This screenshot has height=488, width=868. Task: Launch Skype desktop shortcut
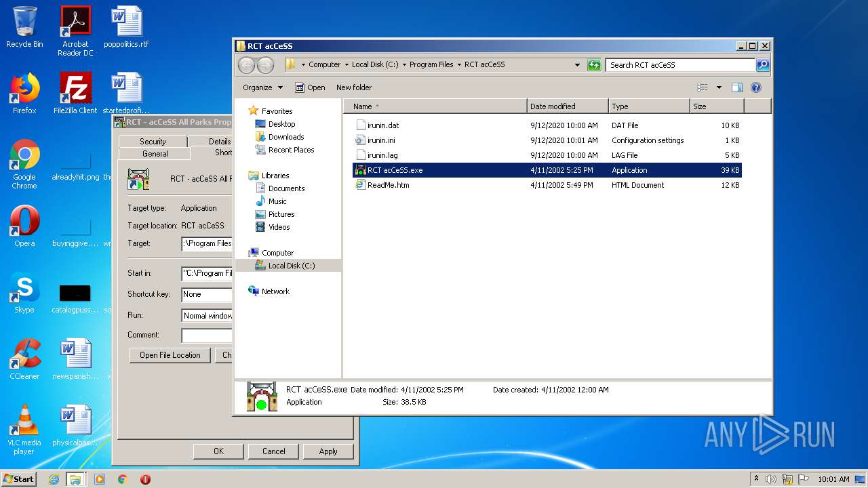(24, 293)
